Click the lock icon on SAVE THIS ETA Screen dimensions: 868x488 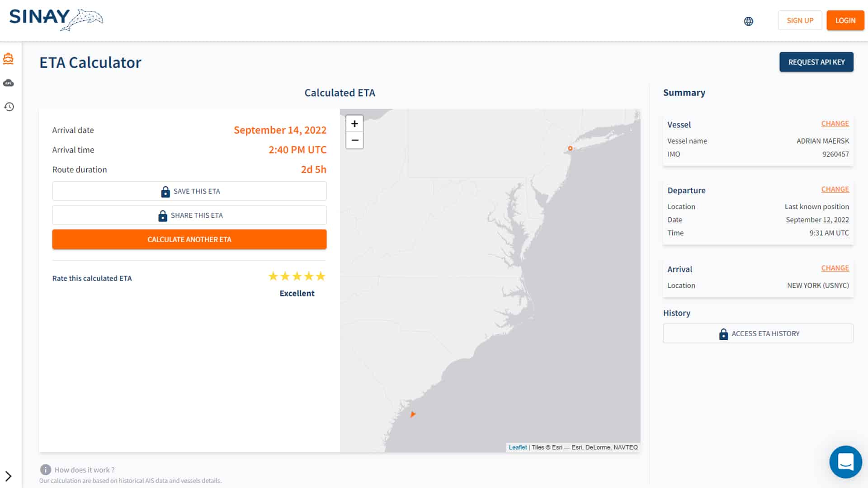coord(166,191)
